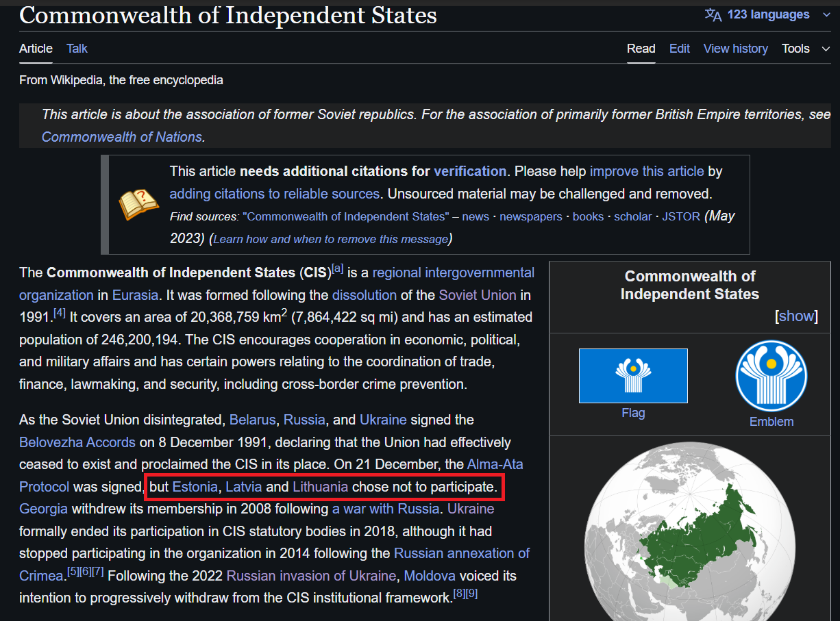Viewport: 840px width, 621px height.
Task: Expand the infobox with the show toggle
Action: coord(796,316)
